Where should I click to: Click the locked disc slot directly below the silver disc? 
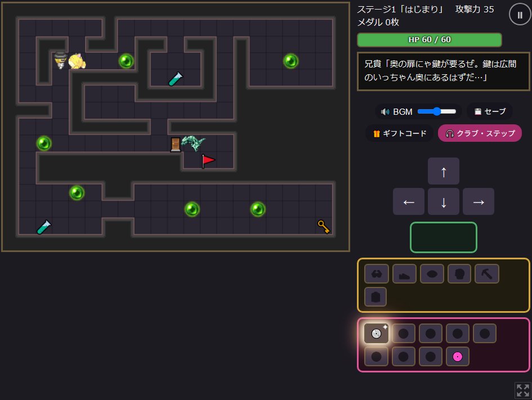click(376, 357)
